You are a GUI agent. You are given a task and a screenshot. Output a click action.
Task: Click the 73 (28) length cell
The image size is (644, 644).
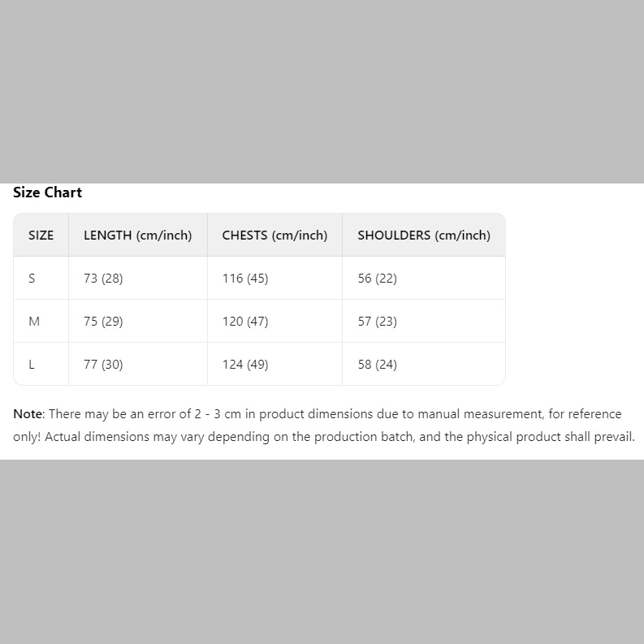click(x=103, y=279)
